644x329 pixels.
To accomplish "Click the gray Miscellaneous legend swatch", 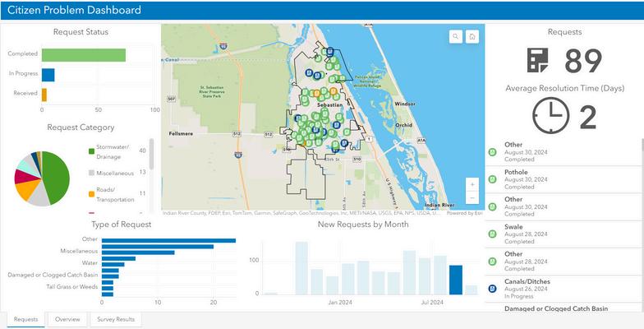I will tap(91, 174).
